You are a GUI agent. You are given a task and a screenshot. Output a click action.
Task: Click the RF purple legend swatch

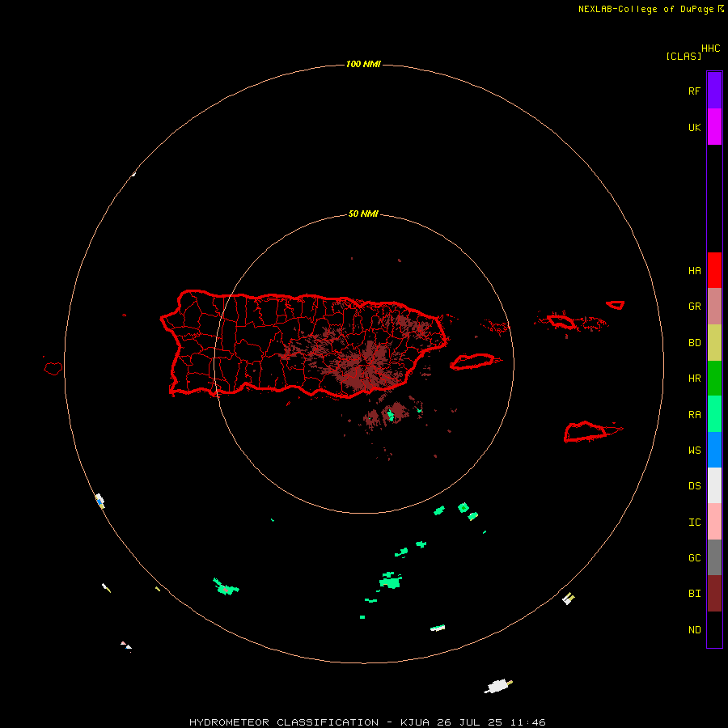[x=714, y=91]
